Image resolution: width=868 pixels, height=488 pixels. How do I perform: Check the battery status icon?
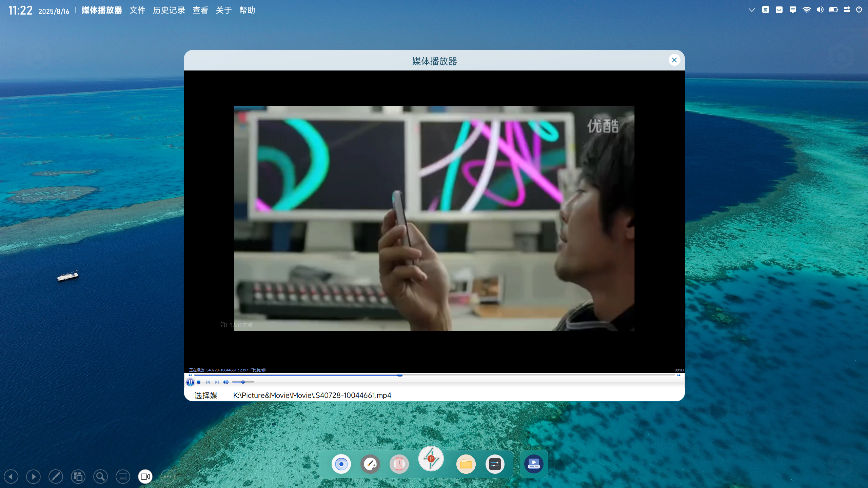834,10
